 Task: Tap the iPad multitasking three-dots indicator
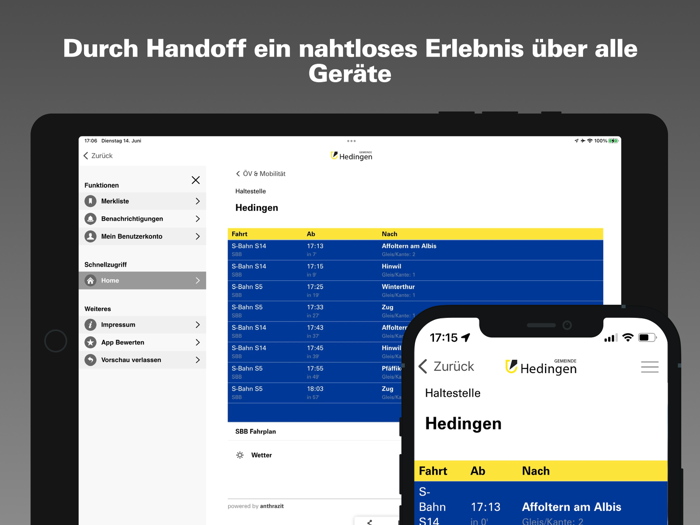point(351,141)
